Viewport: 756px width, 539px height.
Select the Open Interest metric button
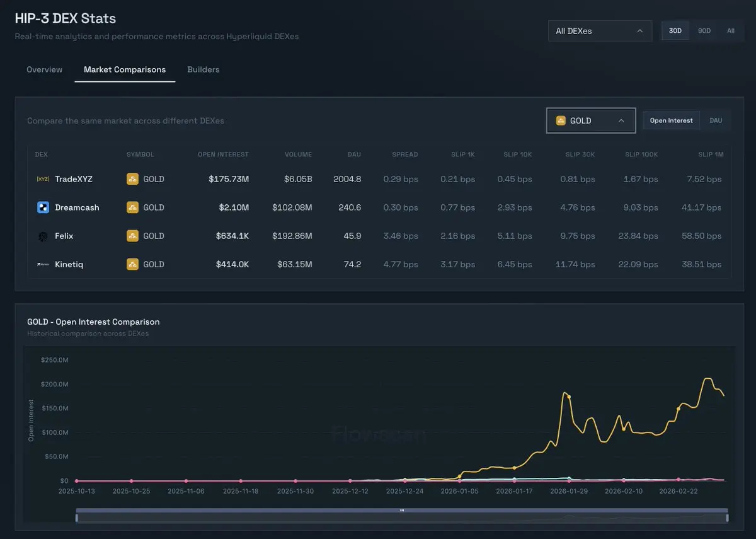coord(671,120)
